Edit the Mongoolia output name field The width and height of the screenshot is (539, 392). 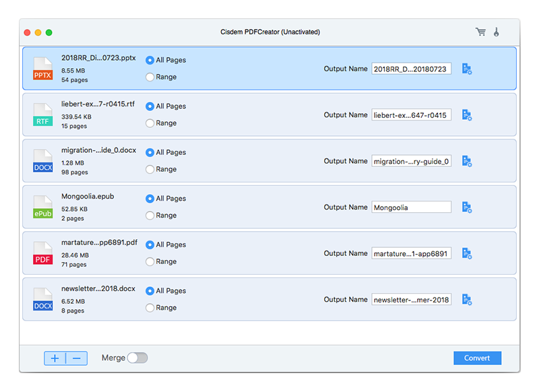tap(412, 207)
